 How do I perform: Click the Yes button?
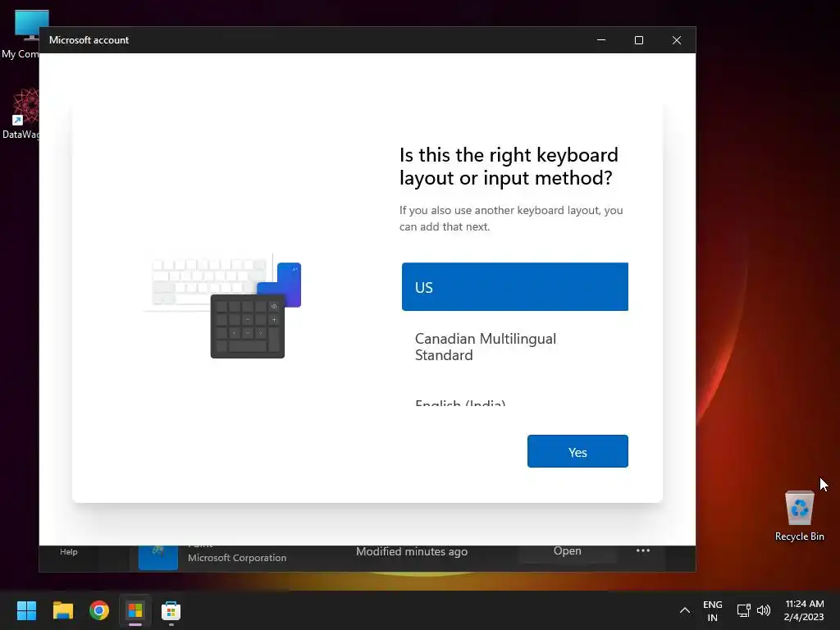click(x=577, y=451)
